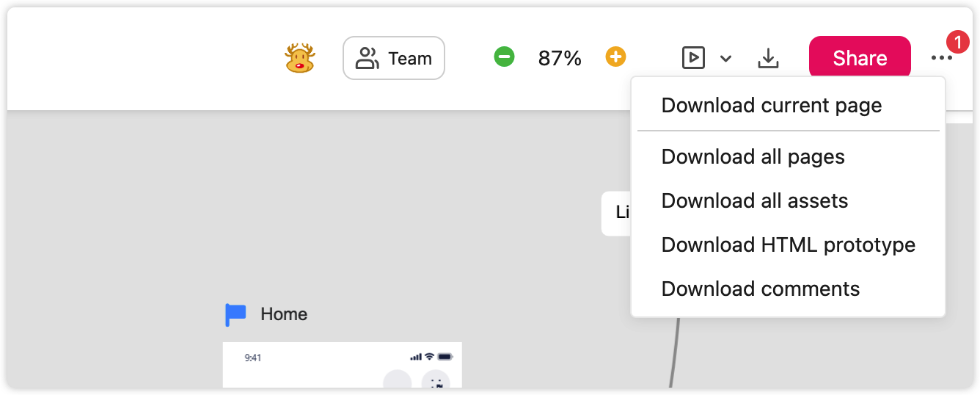This screenshot has width=980, height=395.
Task: Click the orange zoom in button
Action: tap(615, 57)
